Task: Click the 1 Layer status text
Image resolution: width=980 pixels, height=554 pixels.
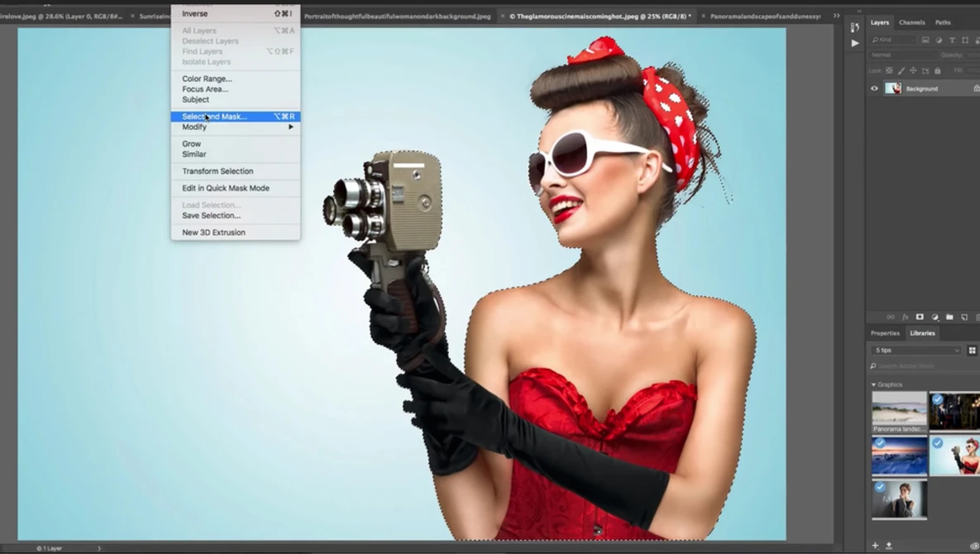Action: 50,548
